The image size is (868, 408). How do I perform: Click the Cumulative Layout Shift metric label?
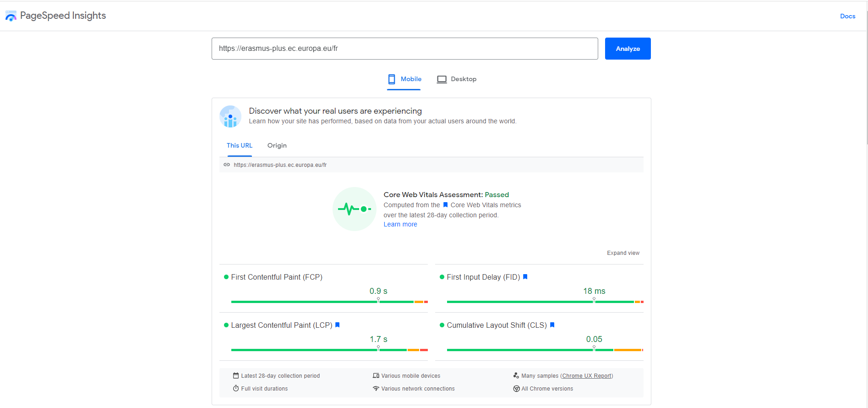pos(497,325)
